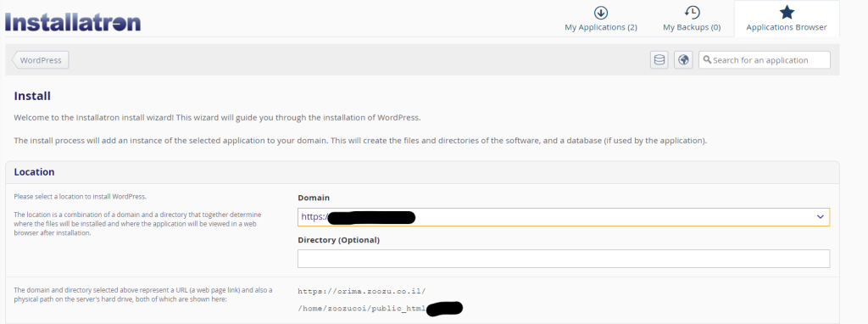Click the search magnifier icon

707,60
